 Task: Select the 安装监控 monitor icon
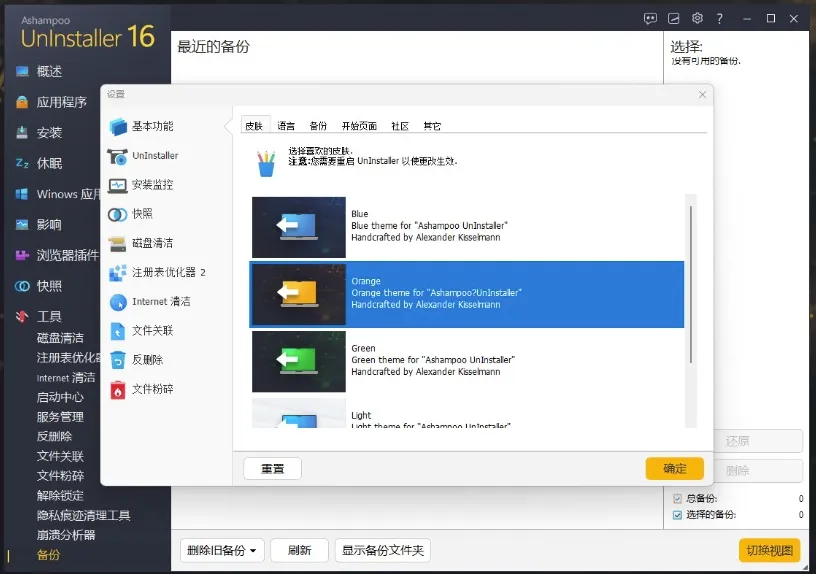[118, 185]
